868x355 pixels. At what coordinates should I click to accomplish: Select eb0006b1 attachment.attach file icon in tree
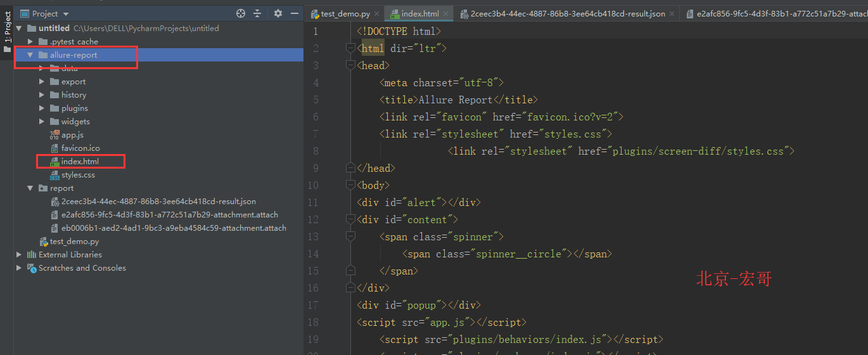[x=54, y=228]
